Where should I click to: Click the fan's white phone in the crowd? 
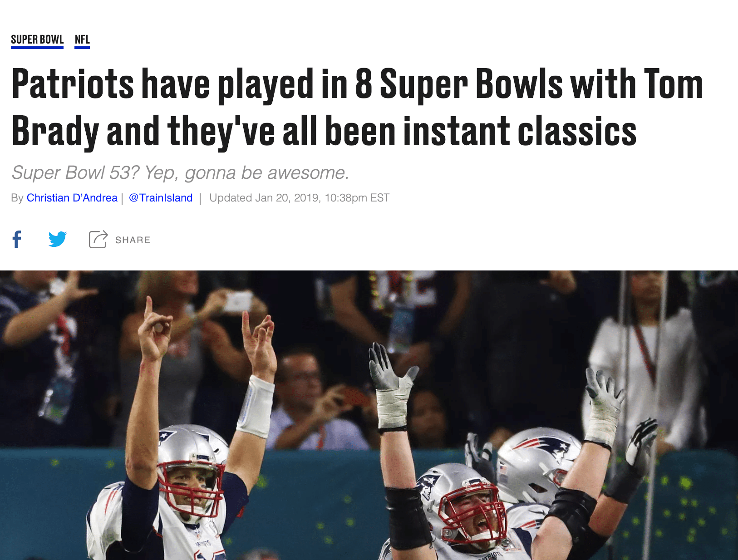coord(238,301)
